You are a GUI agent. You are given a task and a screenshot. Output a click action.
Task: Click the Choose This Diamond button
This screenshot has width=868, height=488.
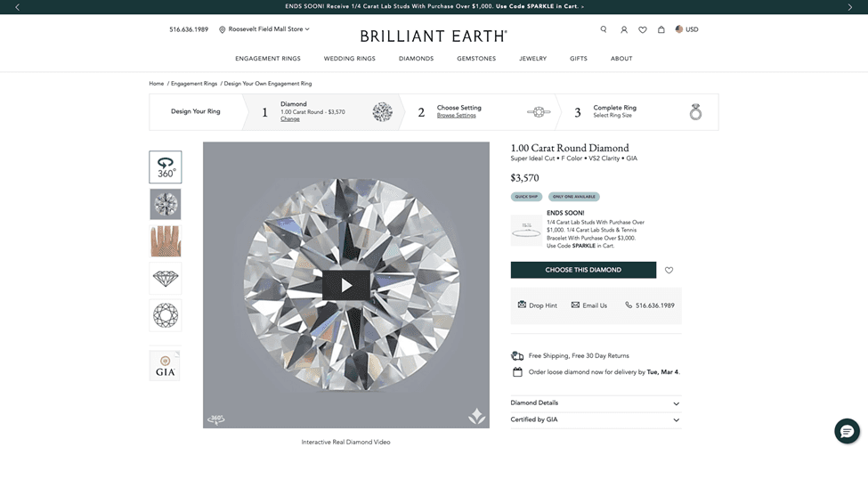[583, 270]
